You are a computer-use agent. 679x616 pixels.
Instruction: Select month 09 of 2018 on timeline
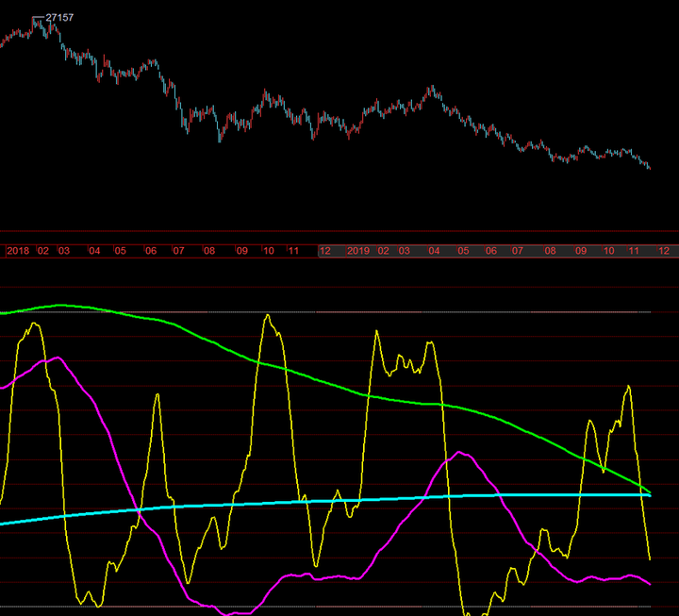(x=241, y=251)
